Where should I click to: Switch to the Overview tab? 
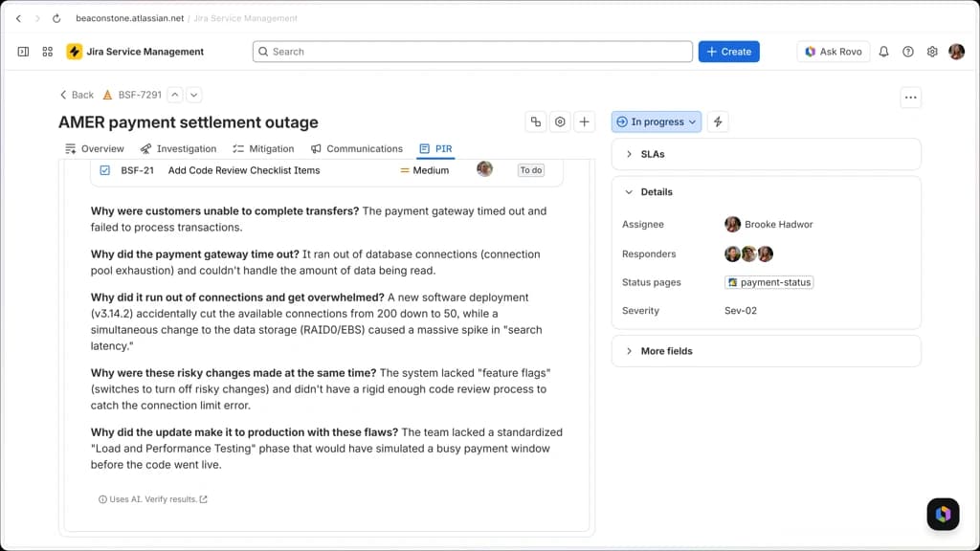pos(95,148)
